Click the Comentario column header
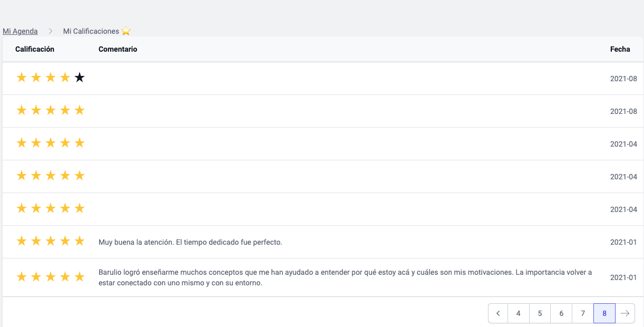 (118, 49)
